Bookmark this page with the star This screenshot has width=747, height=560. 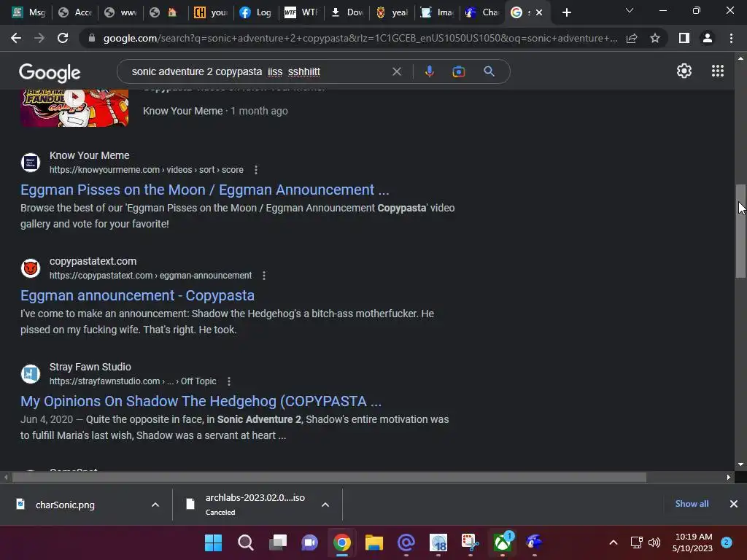click(x=655, y=38)
